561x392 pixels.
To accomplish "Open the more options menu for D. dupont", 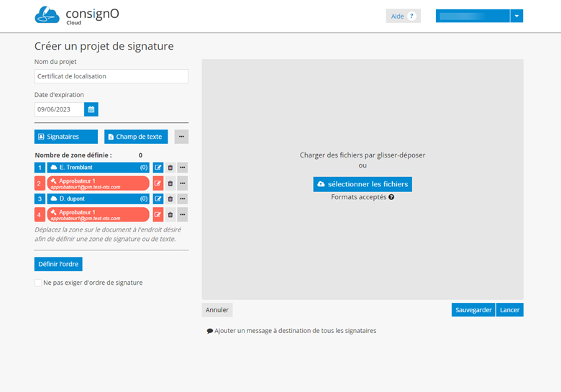I will click(183, 199).
